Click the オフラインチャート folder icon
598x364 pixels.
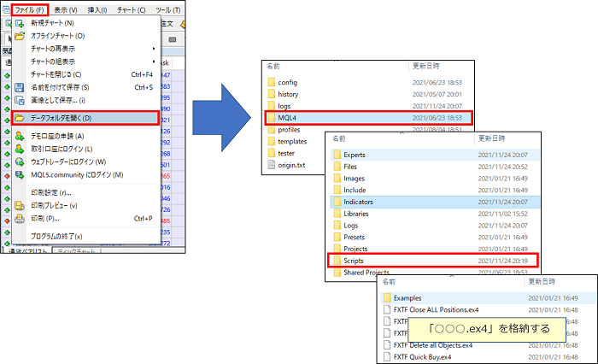18,36
